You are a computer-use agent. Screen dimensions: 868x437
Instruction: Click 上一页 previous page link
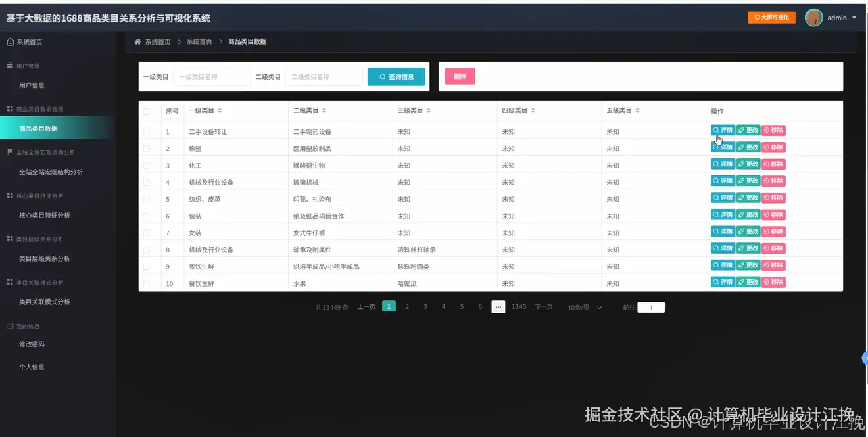(x=366, y=307)
